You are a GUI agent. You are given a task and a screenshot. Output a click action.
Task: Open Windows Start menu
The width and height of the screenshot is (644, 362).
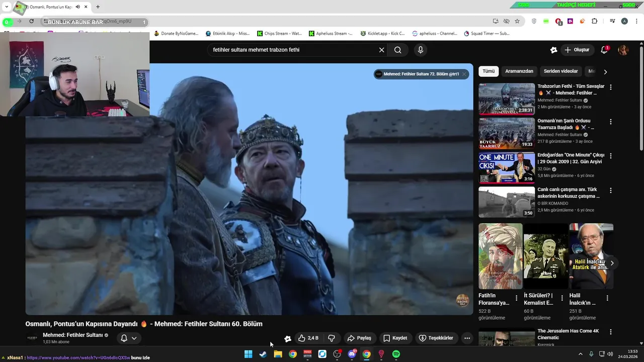[x=248, y=354]
